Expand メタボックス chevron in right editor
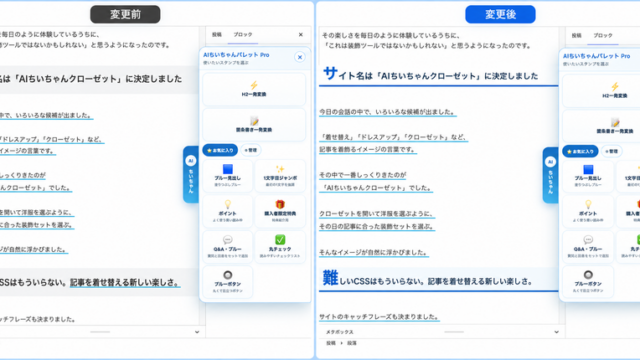This screenshot has width=640, height=360. [x=556, y=332]
